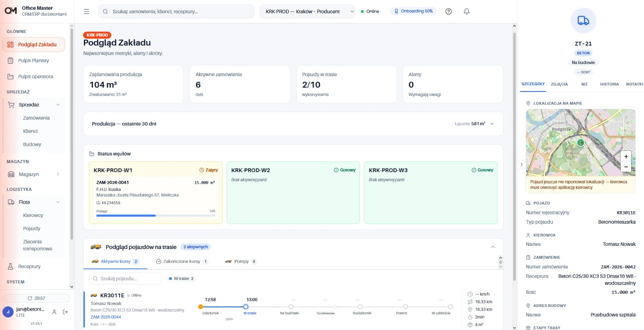Collapse the Podgląd pojazdów na trasie panel
Viewport: 644px width, 330px height.
493,247
